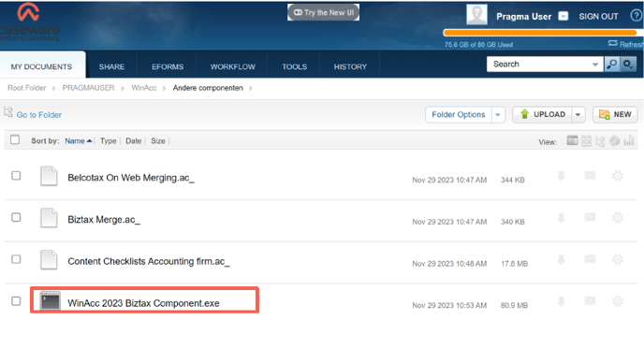Click the Refresh storage link
644x349 pixels.
(x=626, y=44)
